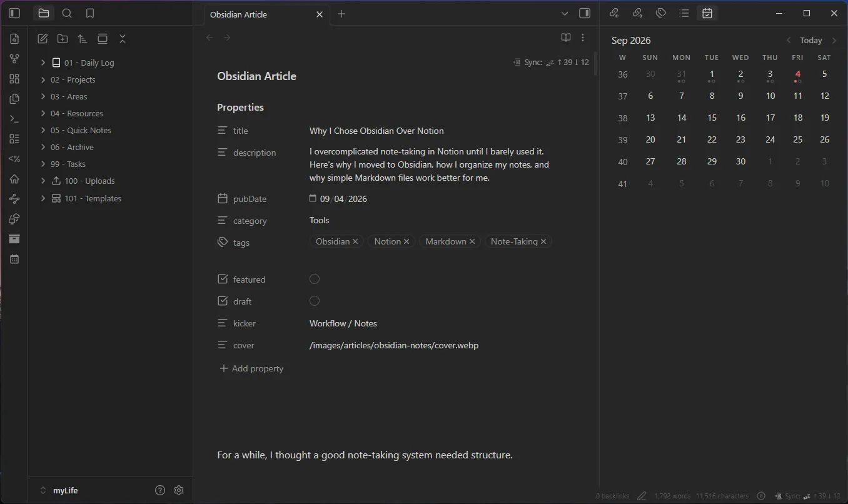
Task: Open the Tags tab in right sidebar
Action: point(660,13)
